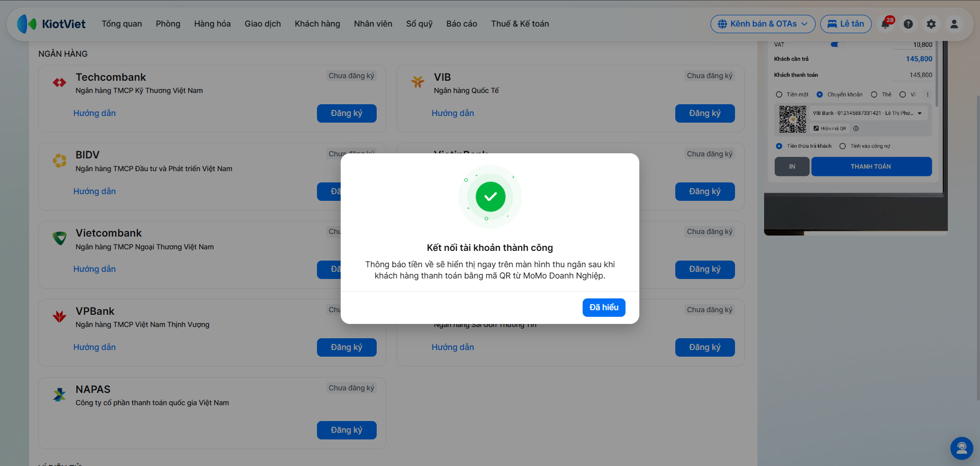The image size is (980, 466).
Task: Click the "BIDV" bank name
Action: click(x=87, y=155)
